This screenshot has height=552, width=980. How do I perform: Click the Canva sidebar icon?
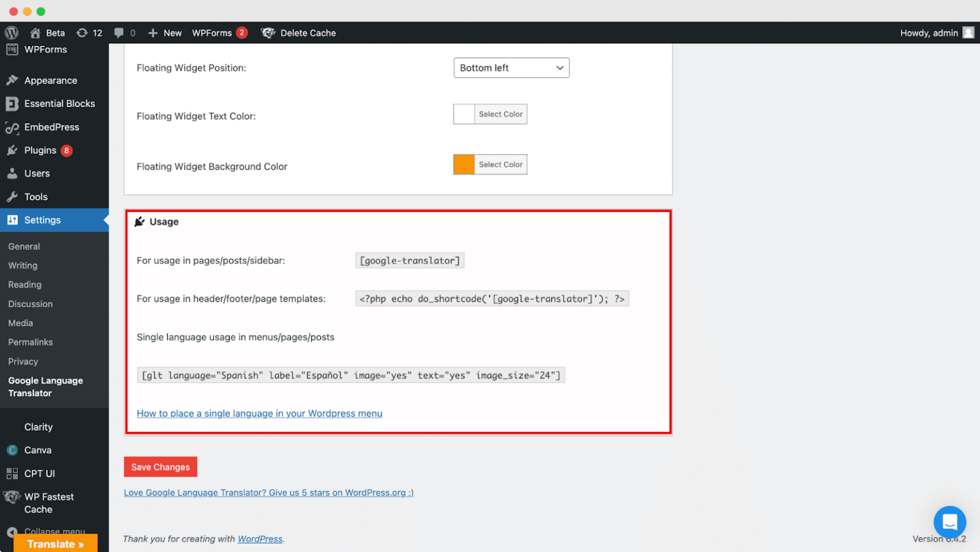point(11,450)
